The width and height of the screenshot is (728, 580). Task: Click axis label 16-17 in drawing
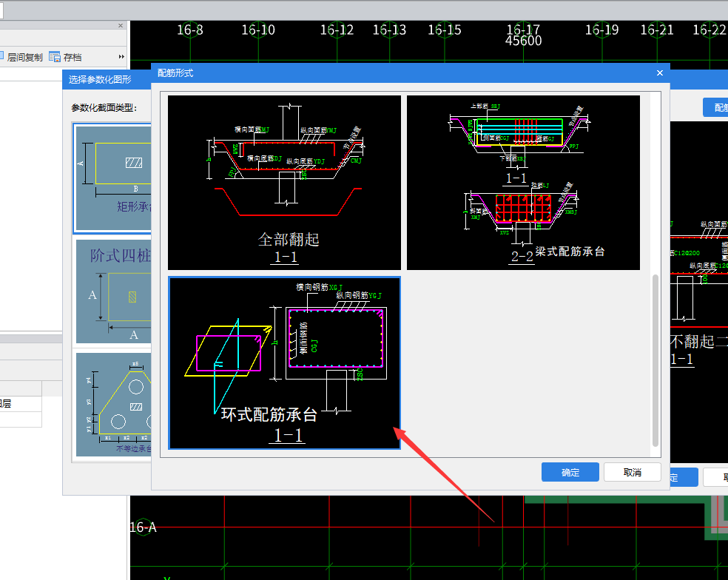[x=523, y=30]
